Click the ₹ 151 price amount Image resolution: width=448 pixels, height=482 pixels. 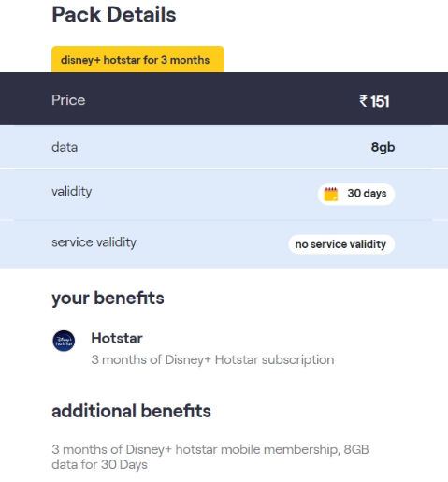point(374,101)
